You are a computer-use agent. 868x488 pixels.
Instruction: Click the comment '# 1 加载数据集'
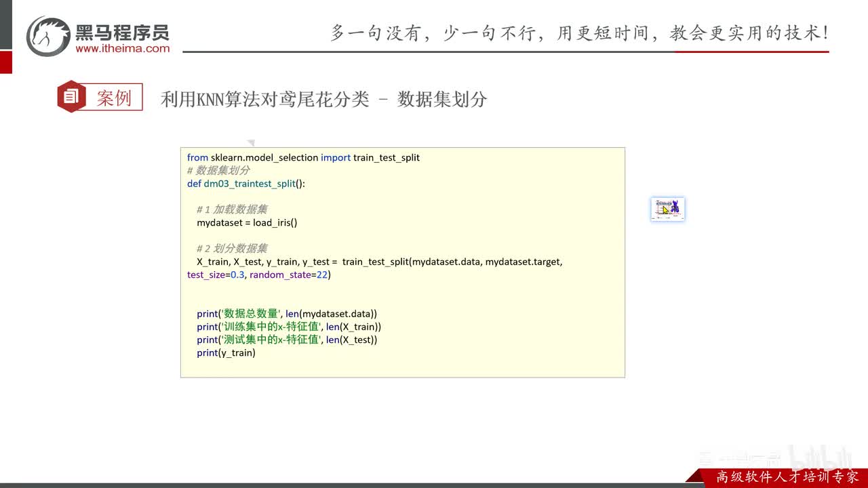(x=232, y=209)
